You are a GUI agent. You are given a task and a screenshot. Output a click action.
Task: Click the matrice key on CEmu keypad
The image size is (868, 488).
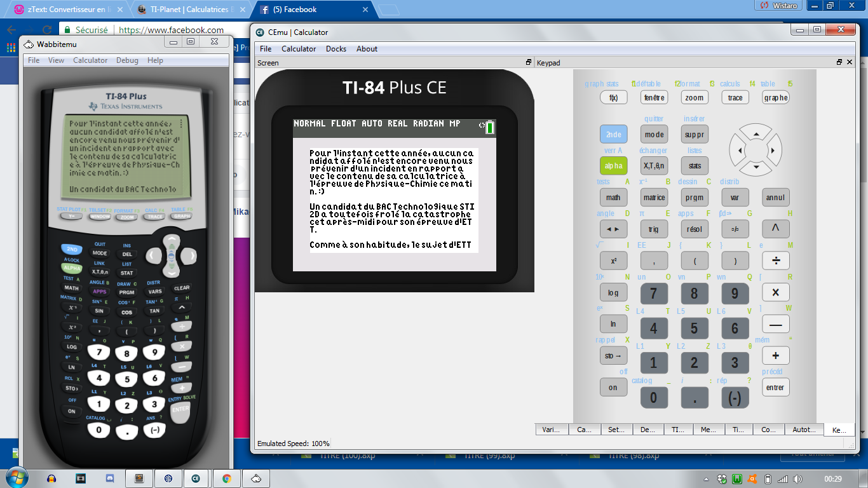click(x=654, y=197)
